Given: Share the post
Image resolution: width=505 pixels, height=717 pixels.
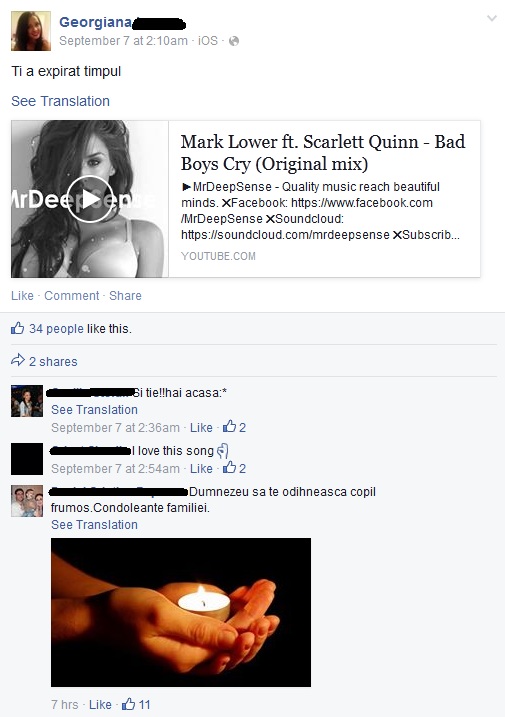Looking at the screenshot, I should point(125,296).
